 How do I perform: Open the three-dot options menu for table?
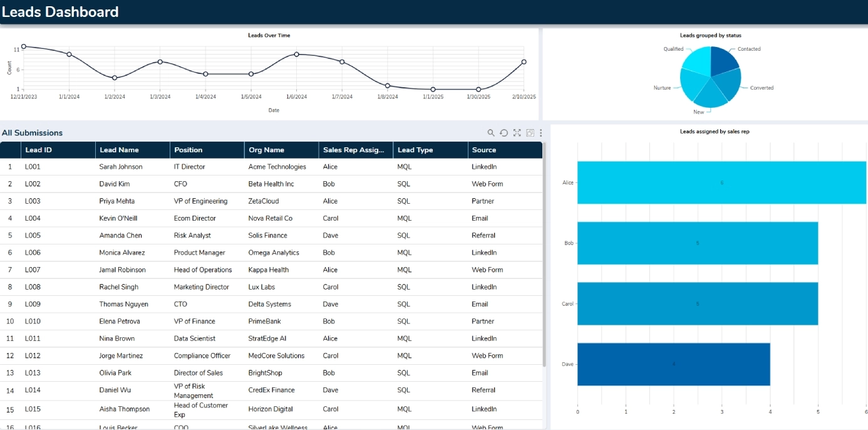[x=541, y=133]
